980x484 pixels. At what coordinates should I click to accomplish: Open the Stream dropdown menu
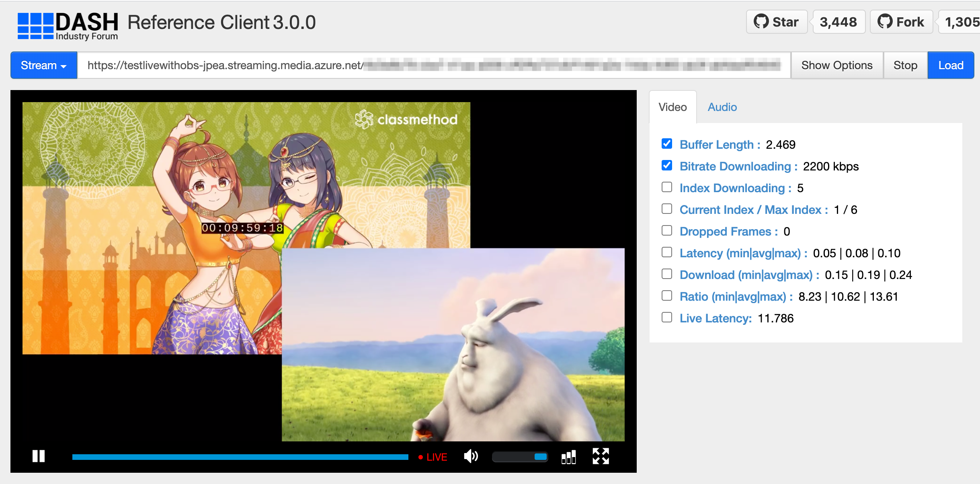click(x=44, y=65)
